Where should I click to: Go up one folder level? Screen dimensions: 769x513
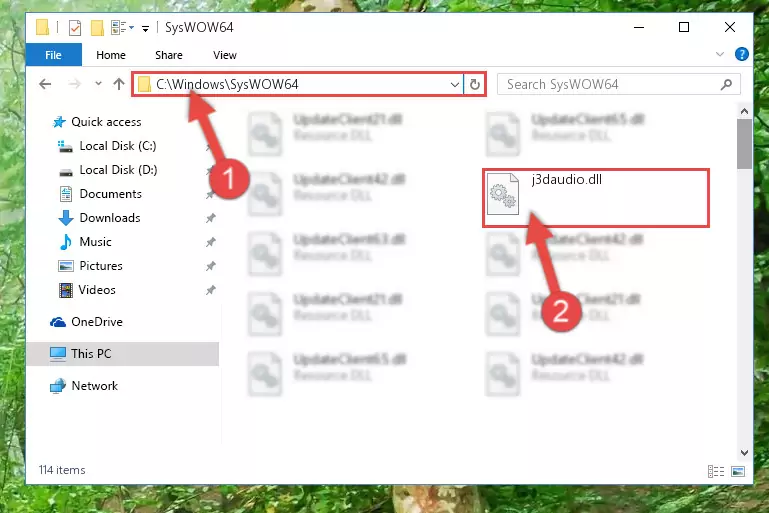click(119, 84)
